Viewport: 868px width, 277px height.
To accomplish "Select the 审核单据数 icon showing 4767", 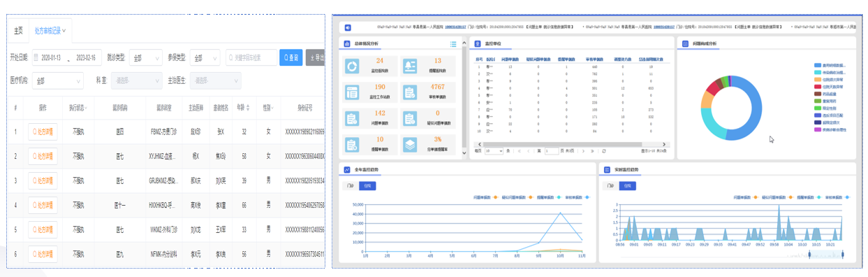I will pos(410,92).
